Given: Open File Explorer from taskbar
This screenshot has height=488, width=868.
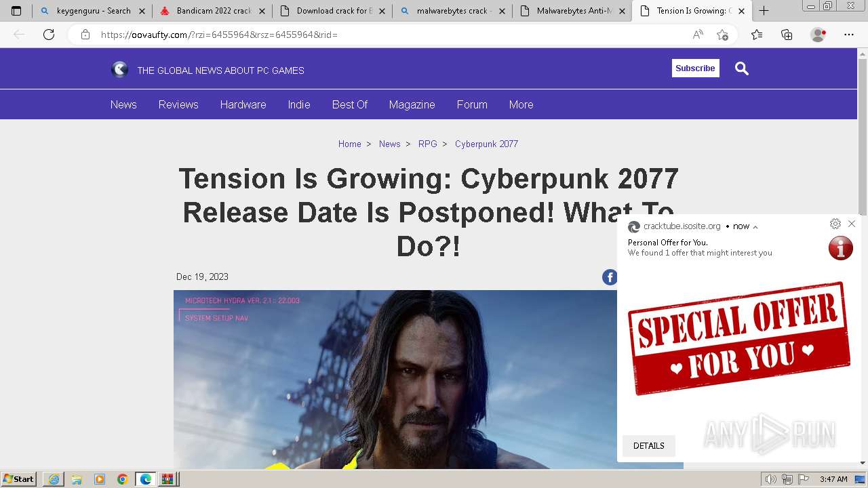Looking at the screenshot, I should (x=77, y=479).
